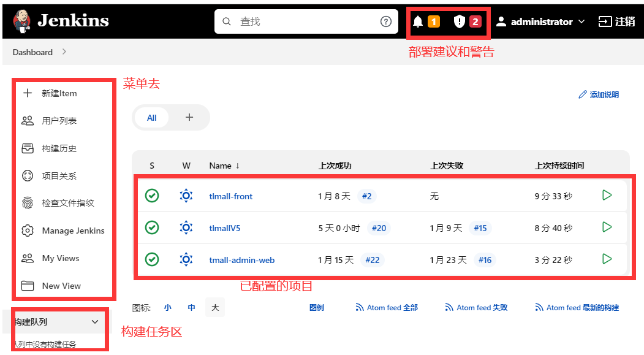Set icon size to 中
The image size is (644, 355).
click(191, 307)
